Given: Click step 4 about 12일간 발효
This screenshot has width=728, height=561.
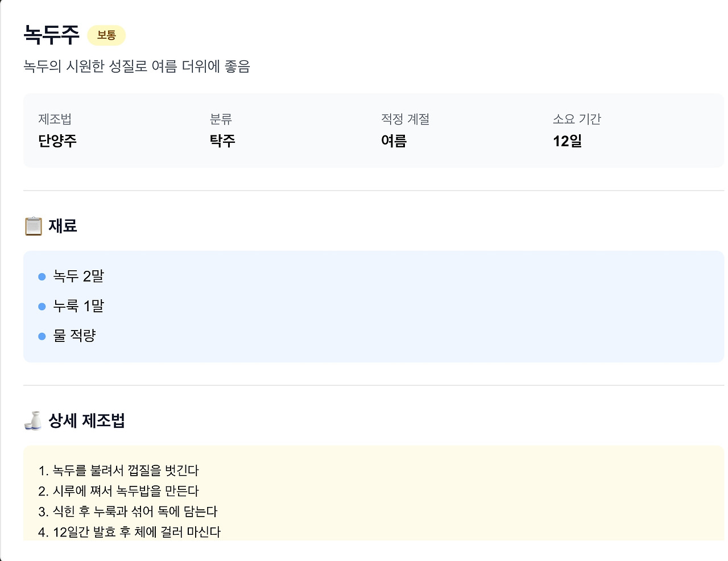Looking at the screenshot, I should tap(130, 532).
